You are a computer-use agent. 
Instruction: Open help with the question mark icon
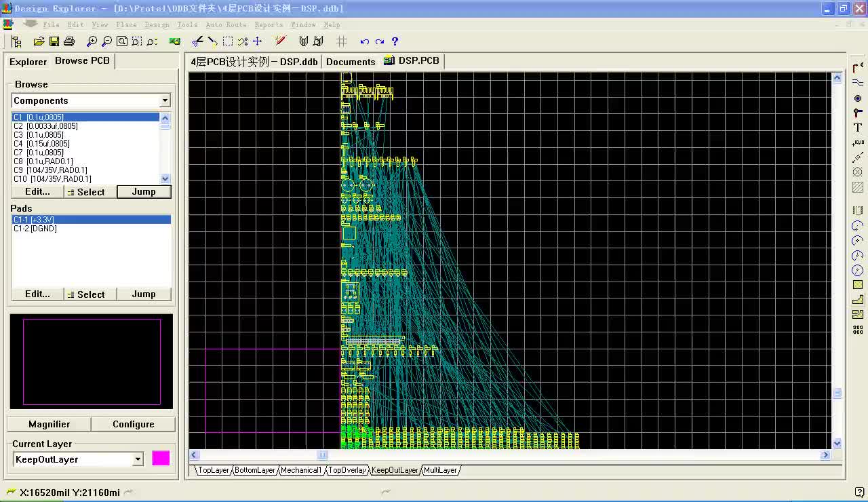pyautogui.click(x=395, y=41)
